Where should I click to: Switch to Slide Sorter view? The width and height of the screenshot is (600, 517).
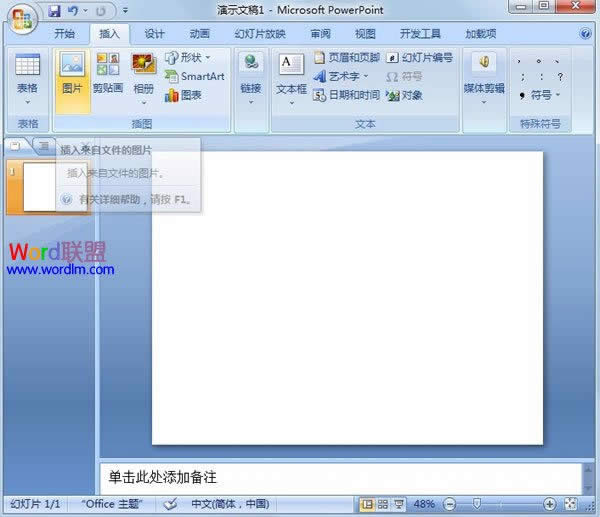coord(383,504)
